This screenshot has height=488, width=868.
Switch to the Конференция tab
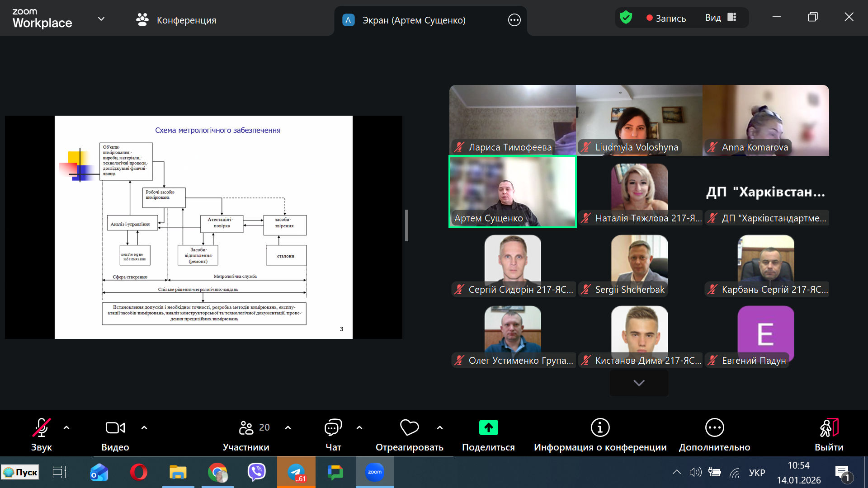click(176, 20)
